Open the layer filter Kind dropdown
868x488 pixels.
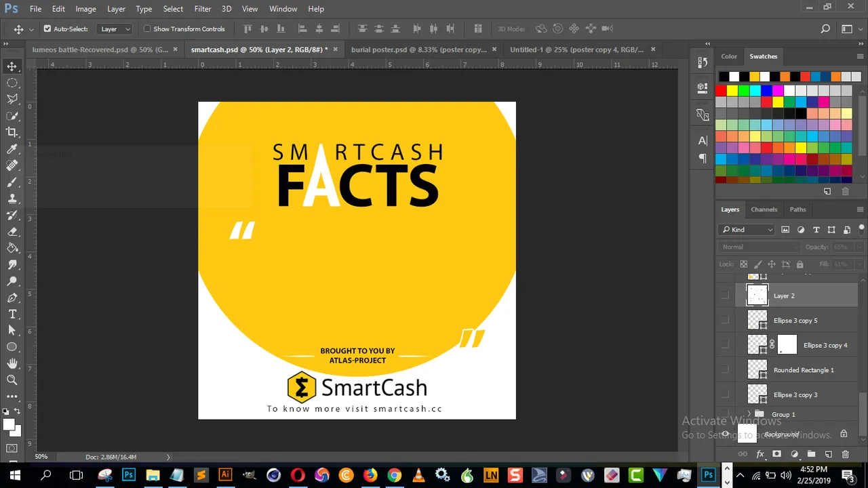(x=747, y=230)
